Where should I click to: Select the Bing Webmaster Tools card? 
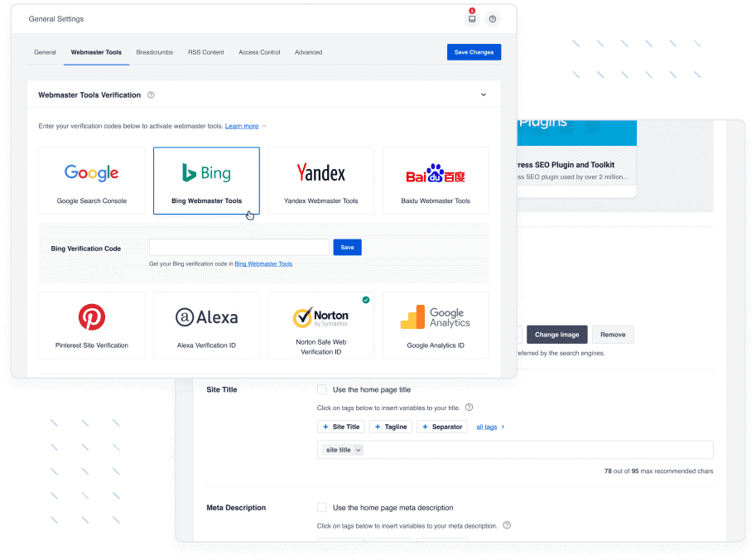(x=206, y=181)
